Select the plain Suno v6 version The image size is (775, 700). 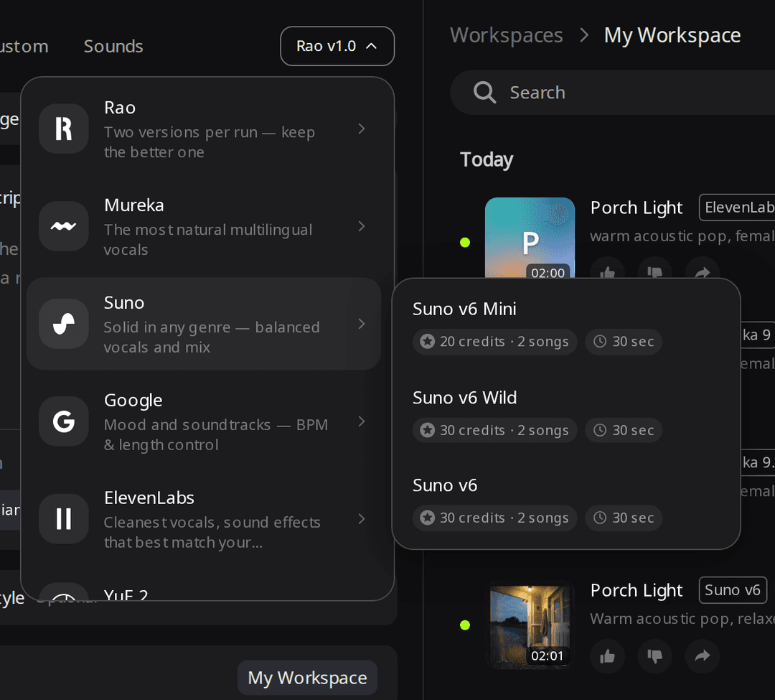click(566, 503)
